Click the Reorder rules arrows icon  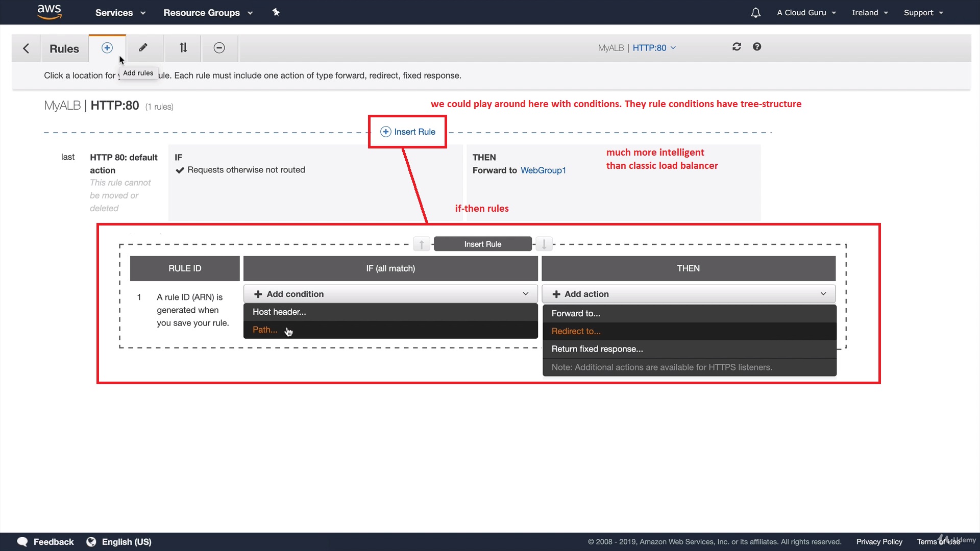[183, 48]
